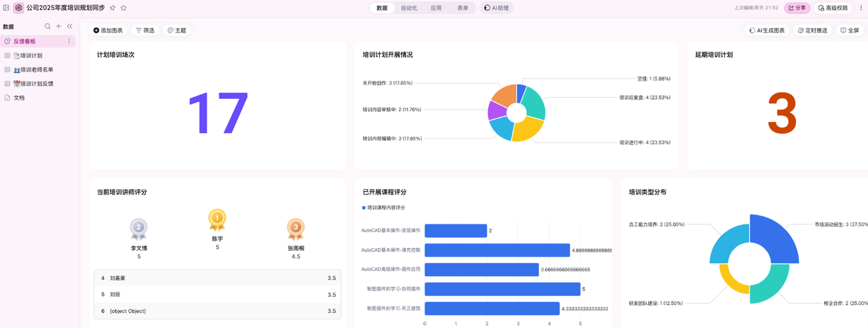Viewport: 868px width, 328px height.
Task: Click the base app logo icon
Action: click(x=18, y=8)
